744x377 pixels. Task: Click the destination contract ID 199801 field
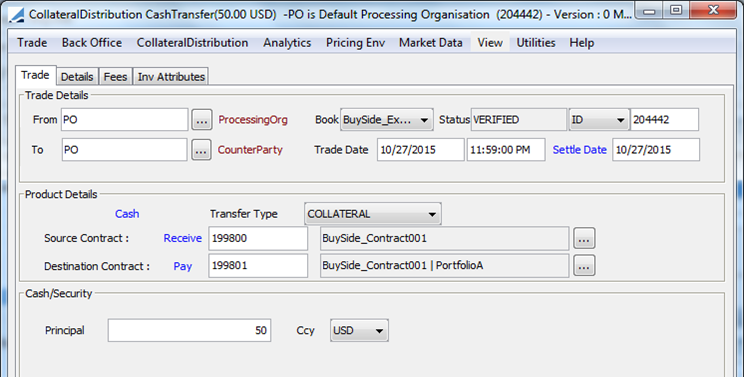(258, 266)
